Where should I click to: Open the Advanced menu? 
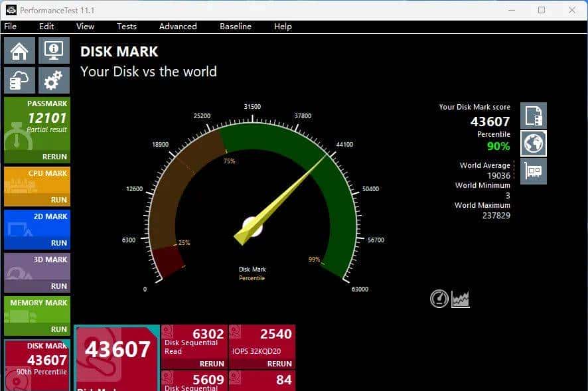coord(178,27)
